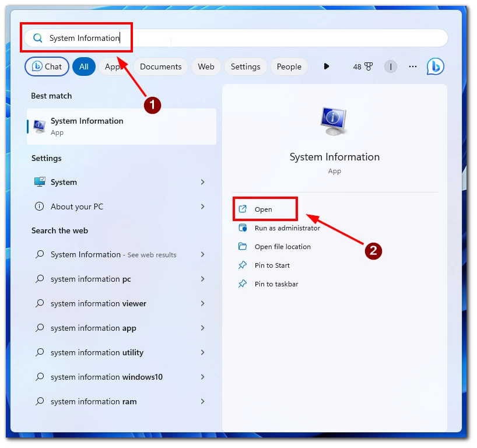
Task: Click search icon beside system information windows10
Action: (x=40, y=377)
